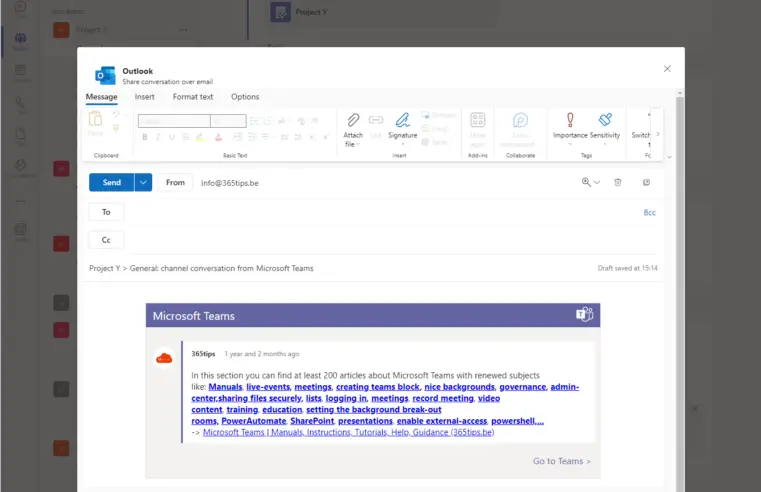Follow the Go to Teams link

pyautogui.click(x=562, y=461)
